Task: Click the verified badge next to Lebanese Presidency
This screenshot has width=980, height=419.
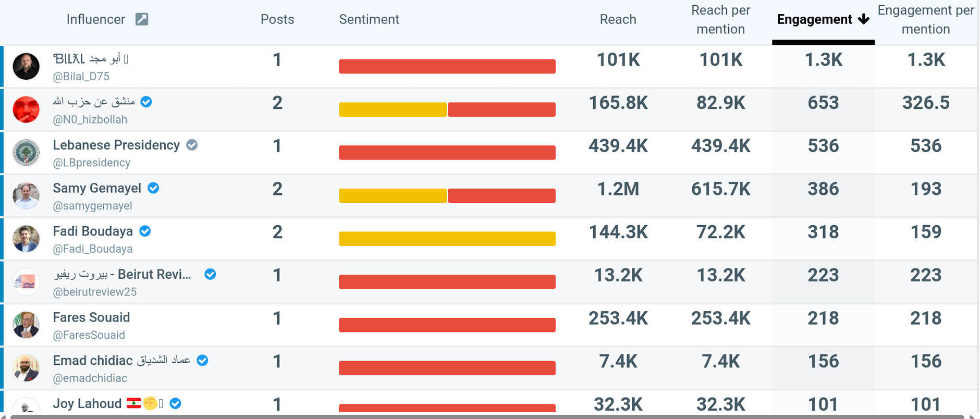Action: (192, 145)
